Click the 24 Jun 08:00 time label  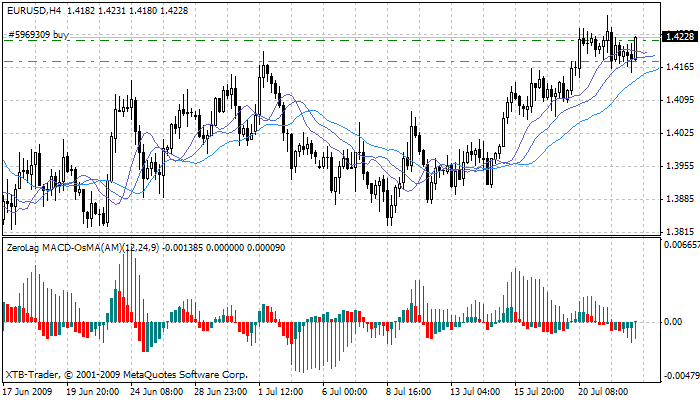click(x=160, y=391)
